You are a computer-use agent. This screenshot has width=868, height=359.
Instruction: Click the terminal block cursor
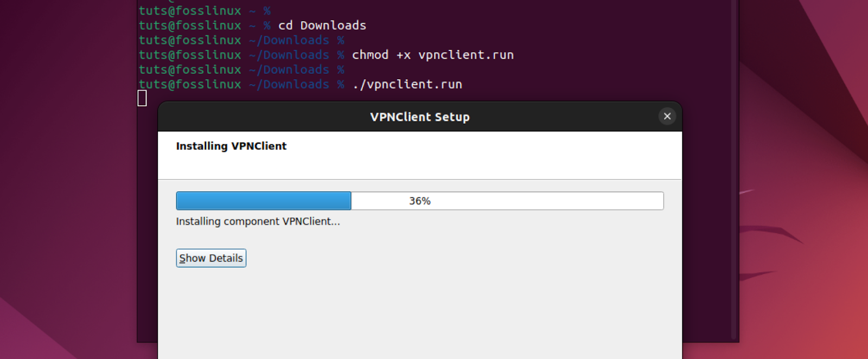click(x=142, y=98)
